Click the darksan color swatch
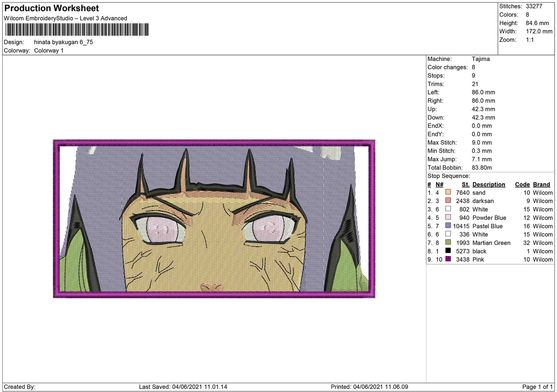The image size is (557, 392). [x=448, y=200]
